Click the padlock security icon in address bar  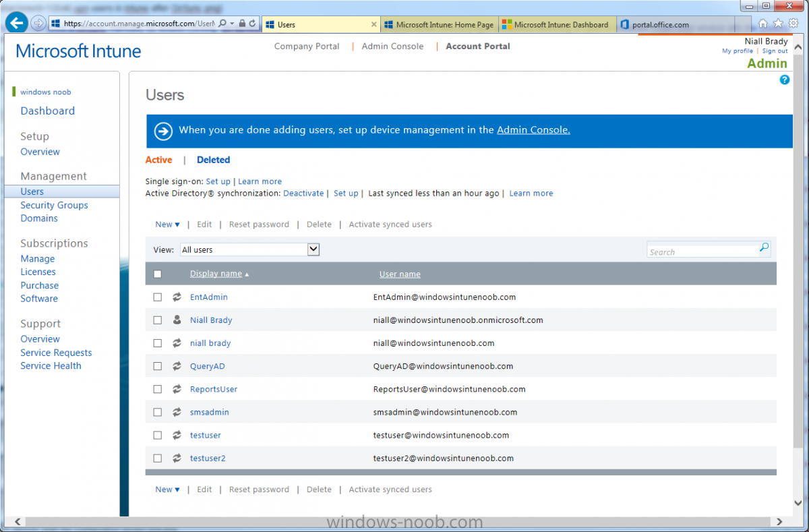click(242, 24)
